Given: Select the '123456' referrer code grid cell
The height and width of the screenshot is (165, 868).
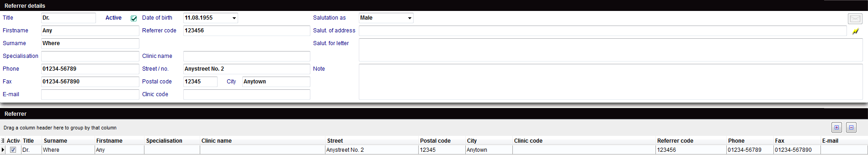Looking at the screenshot, I should 691,150.
